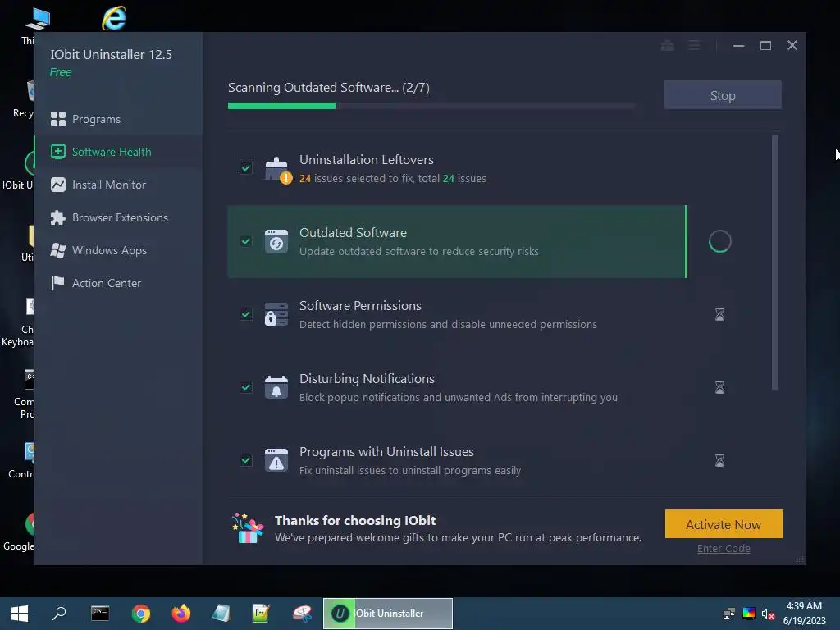The height and width of the screenshot is (630, 840).
Task: Click hourglass beside Programs with Uninstall Issues
Action: (x=719, y=460)
